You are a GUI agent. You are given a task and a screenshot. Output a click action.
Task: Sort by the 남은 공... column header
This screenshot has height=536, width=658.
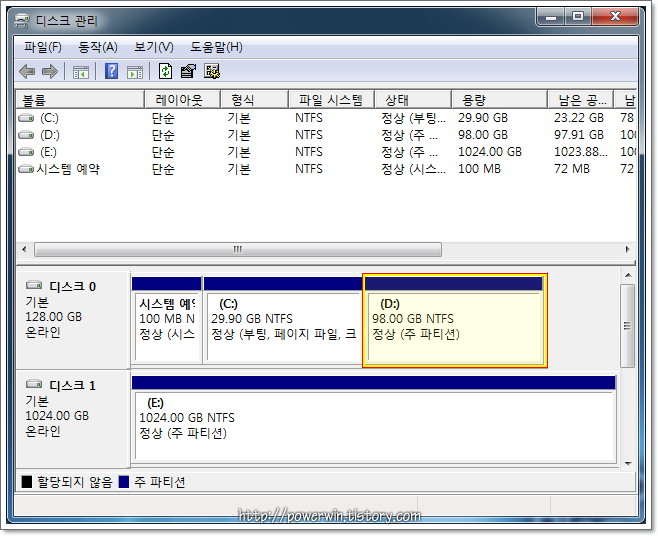click(x=580, y=100)
